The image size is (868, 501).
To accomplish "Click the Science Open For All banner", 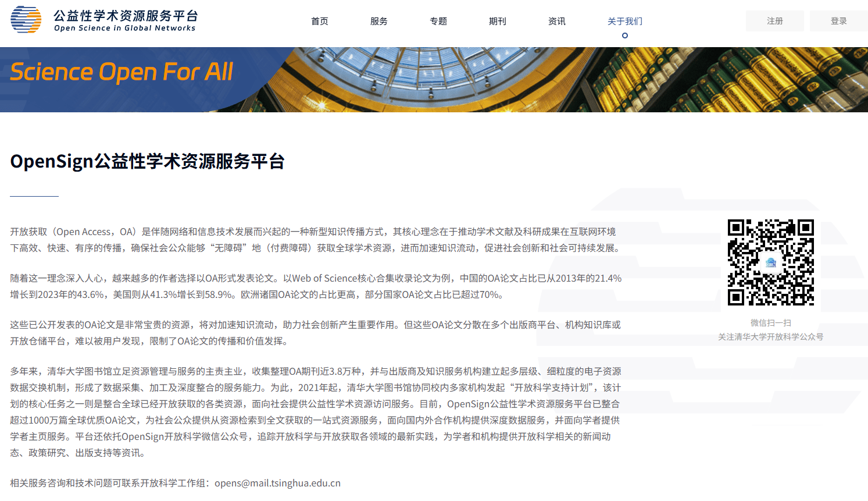I will [434, 80].
